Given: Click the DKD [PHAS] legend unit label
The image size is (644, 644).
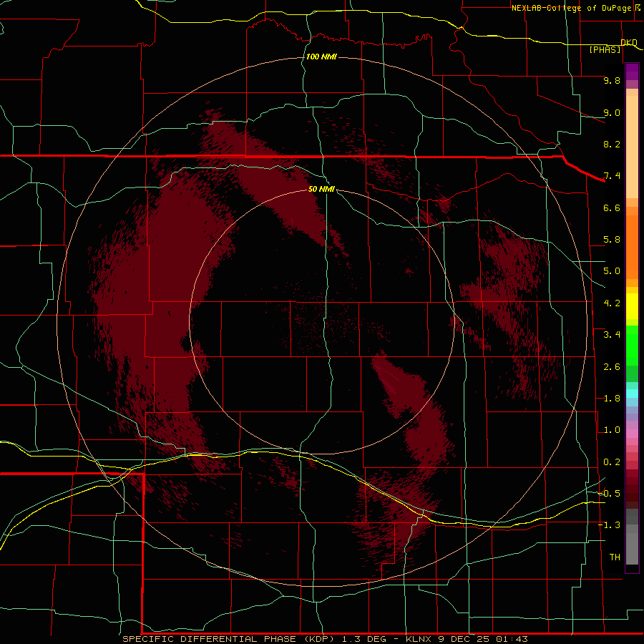Looking at the screenshot, I should [612, 46].
